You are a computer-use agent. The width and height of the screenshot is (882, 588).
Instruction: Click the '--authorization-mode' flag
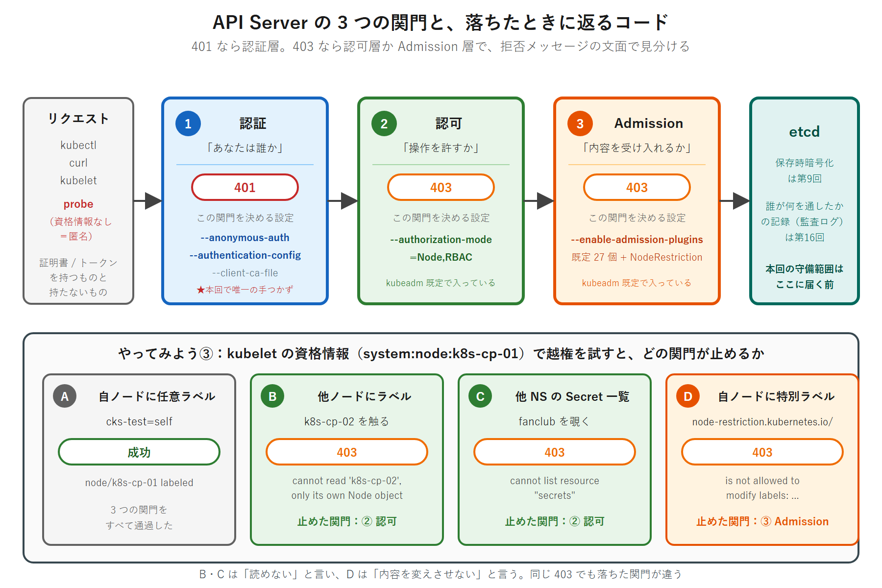click(441, 240)
